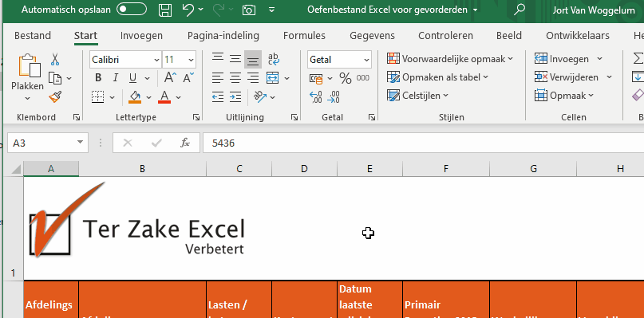This screenshot has height=318, width=644.
Task: Switch to the Pagina-indeling tab
Action: click(x=223, y=36)
